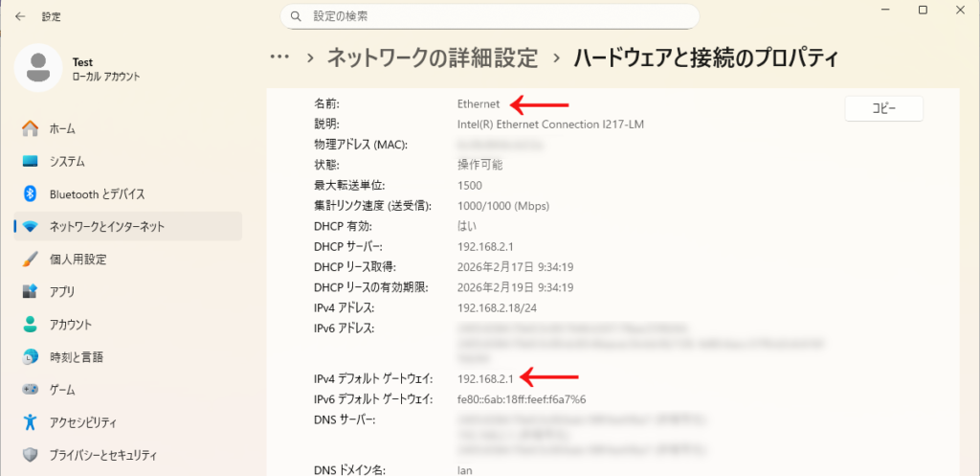Click the search magnifier icon
980x476 pixels.
click(298, 16)
